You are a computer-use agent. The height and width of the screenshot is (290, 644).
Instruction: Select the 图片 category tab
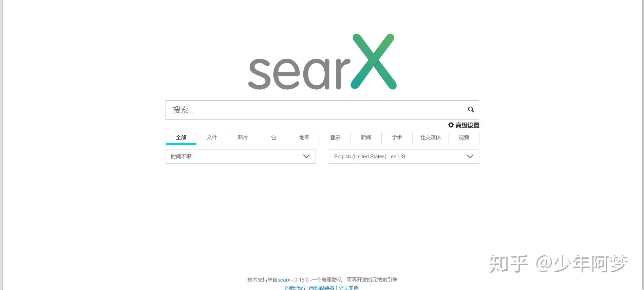click(x=243, y=138)
